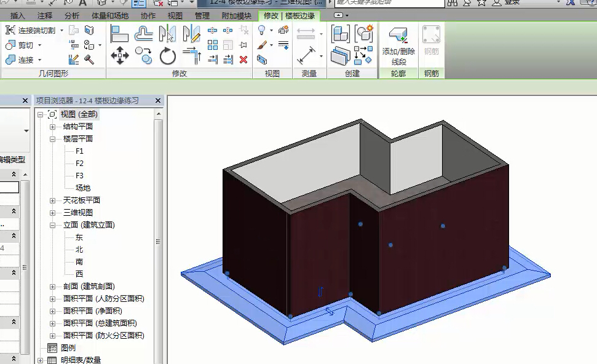This screenshot has width=597, height=364.
Task: Expand the 三维视图 tree node
Action: coord(53,213)
